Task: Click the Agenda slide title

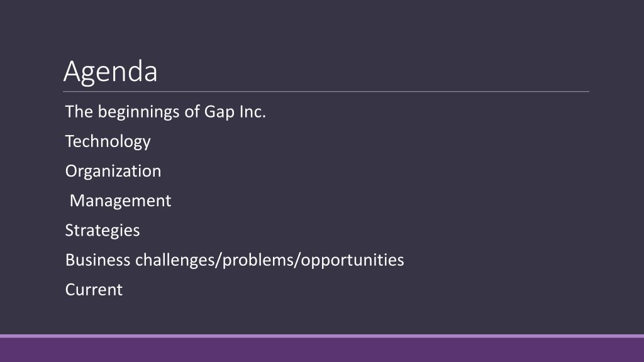Action: click(x=111, y=72)
